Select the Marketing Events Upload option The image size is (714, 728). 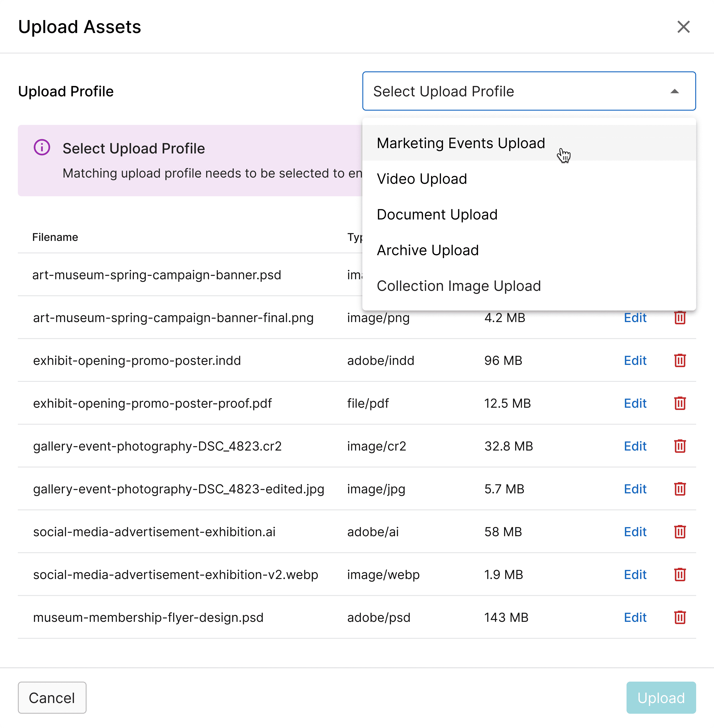pos(461,143)
